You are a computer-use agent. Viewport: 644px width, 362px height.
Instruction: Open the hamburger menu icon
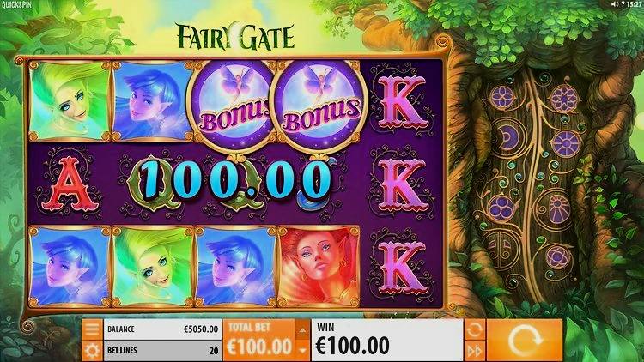(92, 329)
